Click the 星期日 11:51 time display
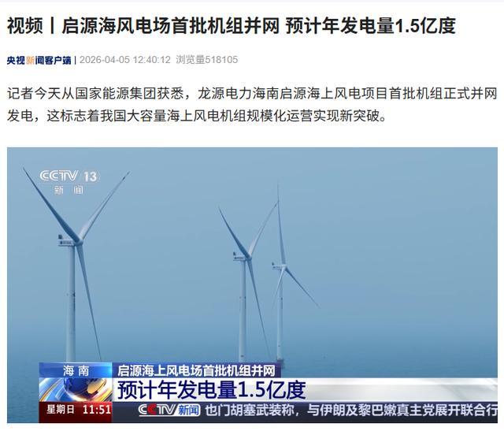The image size is (504, 431). pyautogui.click(x=79, y=410)
